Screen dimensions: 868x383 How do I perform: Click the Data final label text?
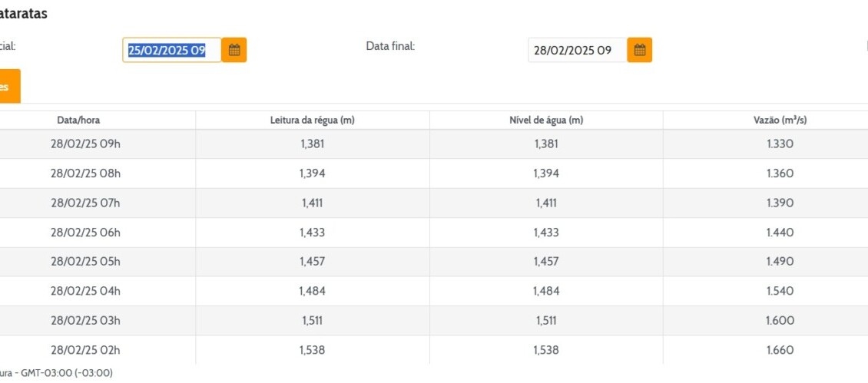click(390, 46)
